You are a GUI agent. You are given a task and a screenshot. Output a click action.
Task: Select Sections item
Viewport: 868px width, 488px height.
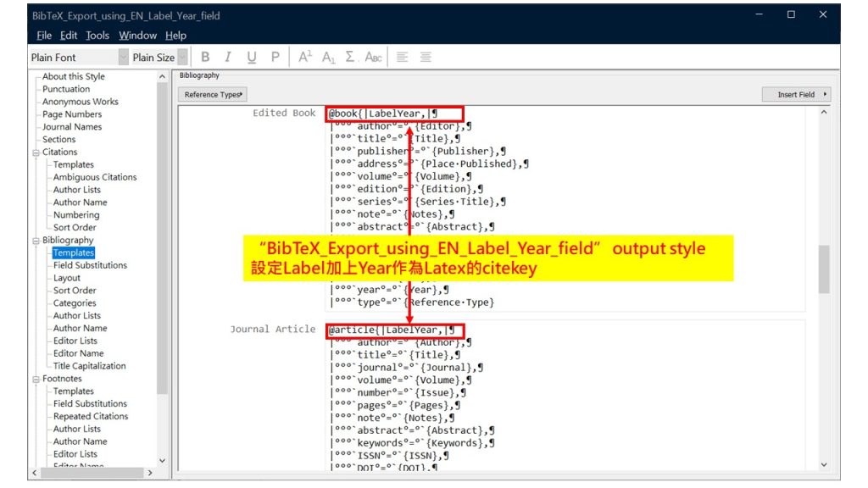tap(58, 140)
